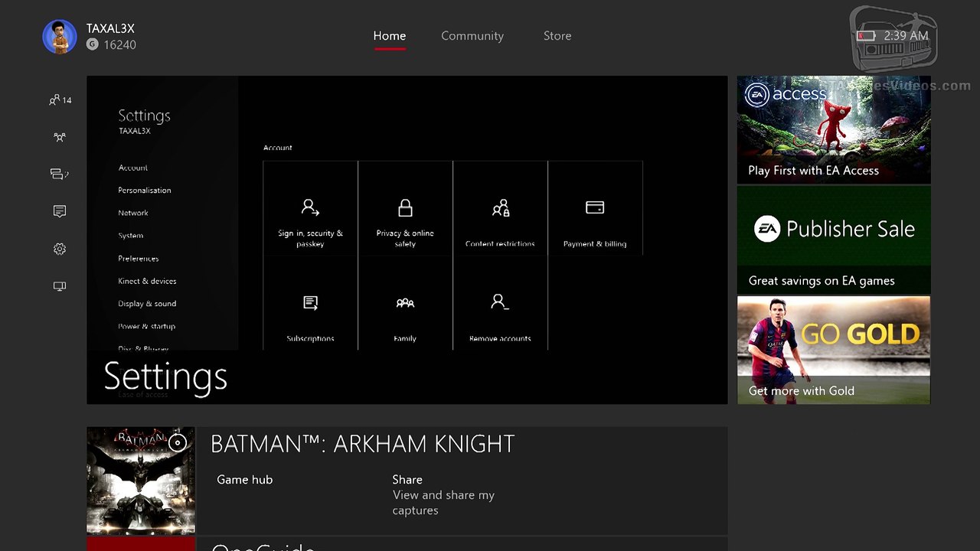Click the battery indicator icon
The height and width of the screenshot is (551, 980).
click(866, 36)
